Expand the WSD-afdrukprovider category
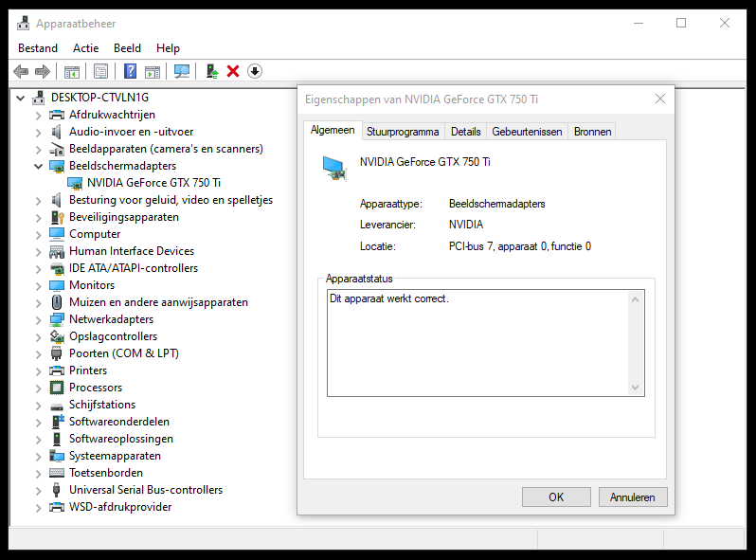The height and width of the screenshot is (560, 756). point(39,508)
